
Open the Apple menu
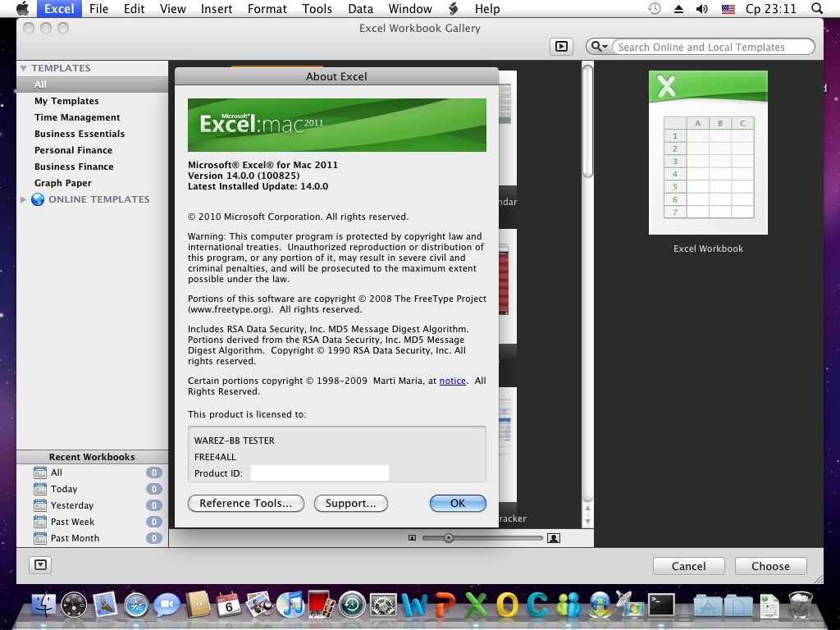(22, 8)
